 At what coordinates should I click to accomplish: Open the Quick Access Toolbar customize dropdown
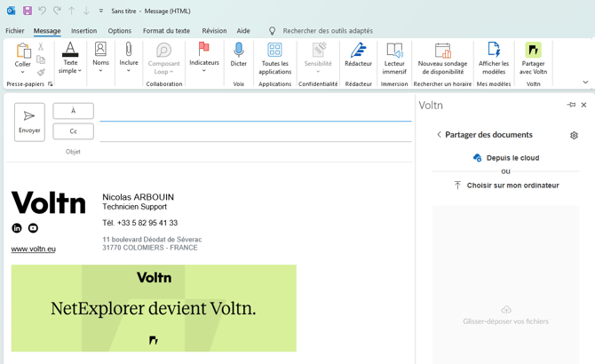pyautogui.click(x=101, y=11)
